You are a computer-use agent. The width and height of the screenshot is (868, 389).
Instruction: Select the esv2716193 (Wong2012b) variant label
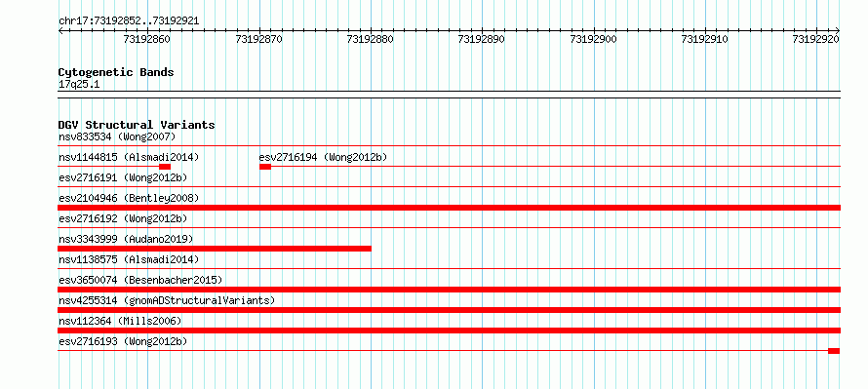click(123, 341)
